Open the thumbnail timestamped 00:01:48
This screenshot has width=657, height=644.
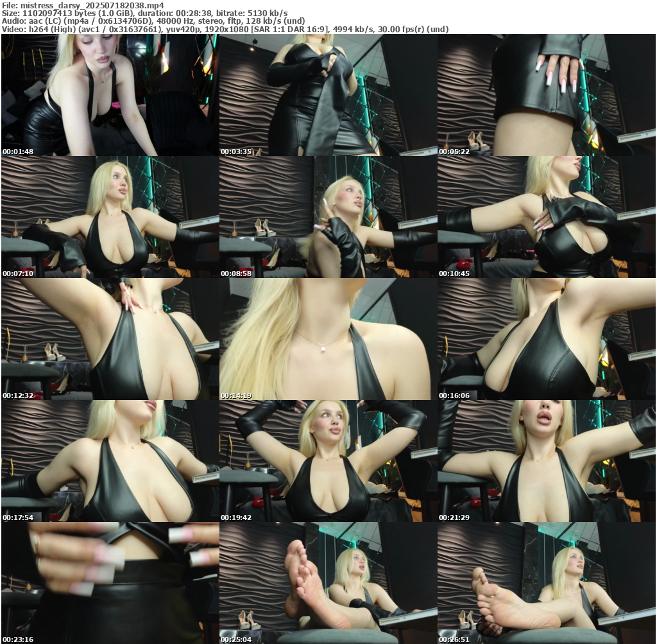tap(110, 95)
